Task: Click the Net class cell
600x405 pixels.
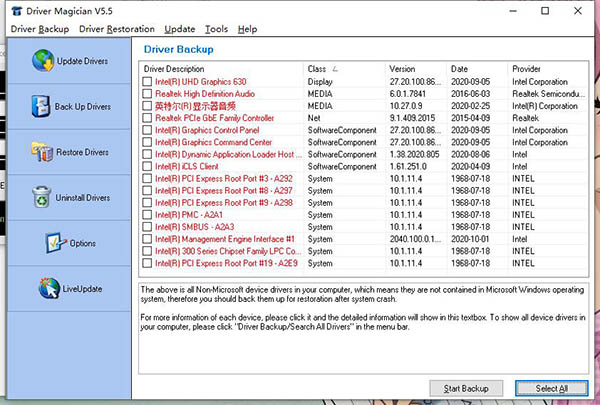Action: click(x=314, y=118)
